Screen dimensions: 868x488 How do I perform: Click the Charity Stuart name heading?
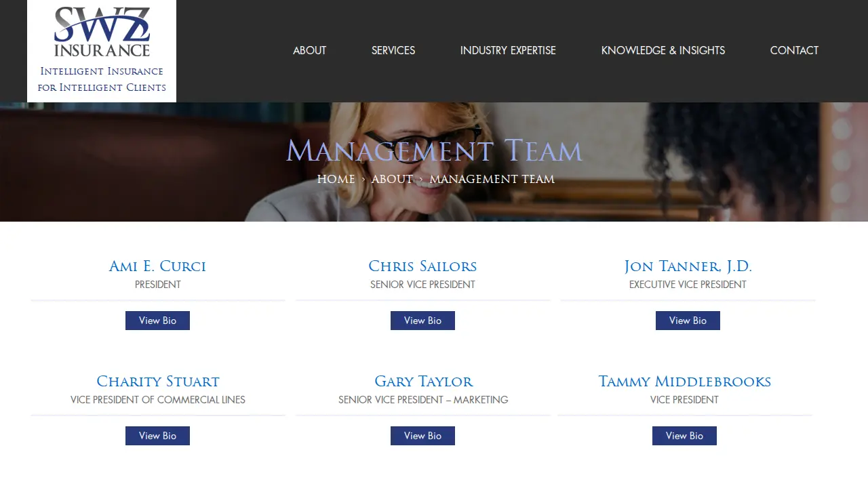click(x=157, y=382)
